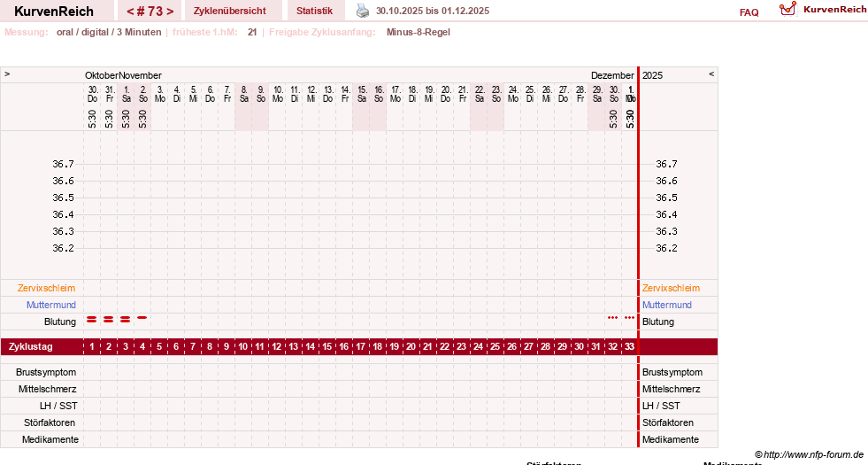
Task: Select cycle day 21 in Zyklustag row
Action: click(x=427, y=347)
